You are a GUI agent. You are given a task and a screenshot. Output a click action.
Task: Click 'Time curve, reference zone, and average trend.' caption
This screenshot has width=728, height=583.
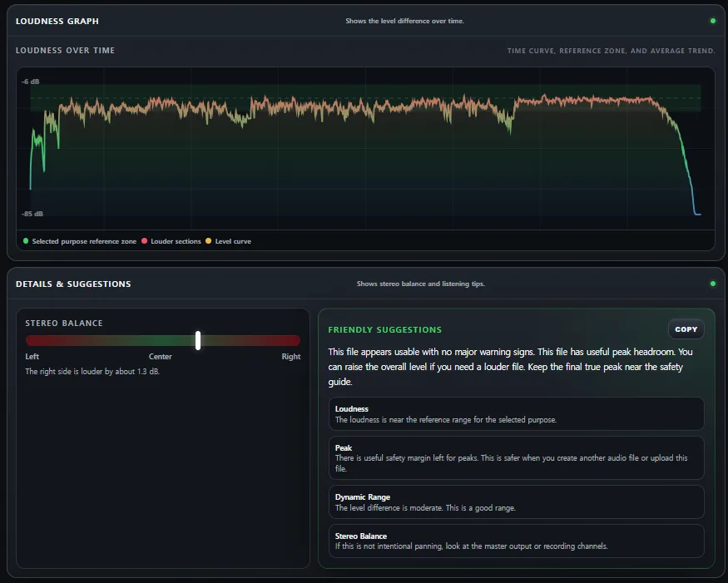tap(611, 51)
